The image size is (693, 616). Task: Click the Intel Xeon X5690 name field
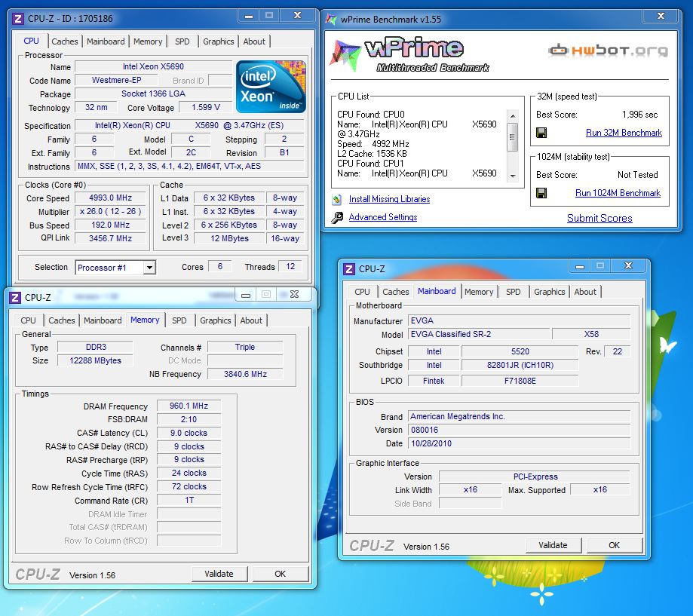click(153, 66)
